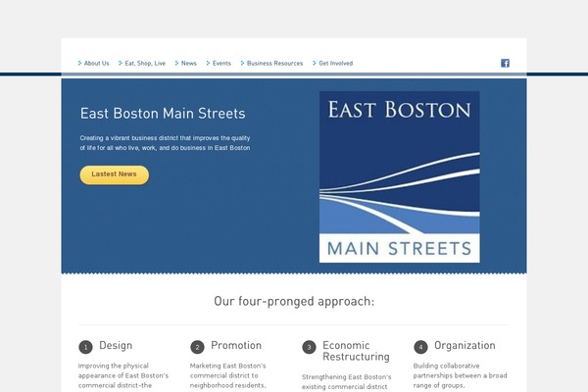
Task: Click the arrow bullet before About Us
Action: (79, 63)
